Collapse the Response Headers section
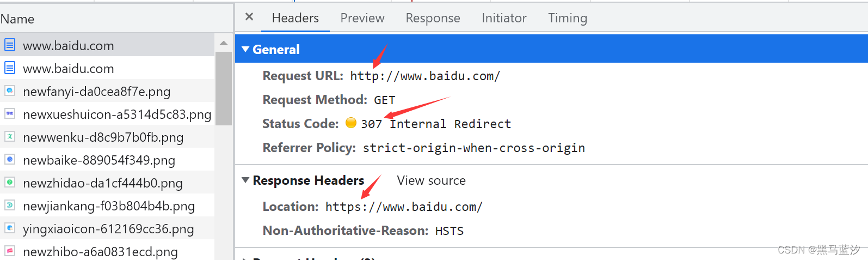The image size is (868, 260). click(245, 180)
